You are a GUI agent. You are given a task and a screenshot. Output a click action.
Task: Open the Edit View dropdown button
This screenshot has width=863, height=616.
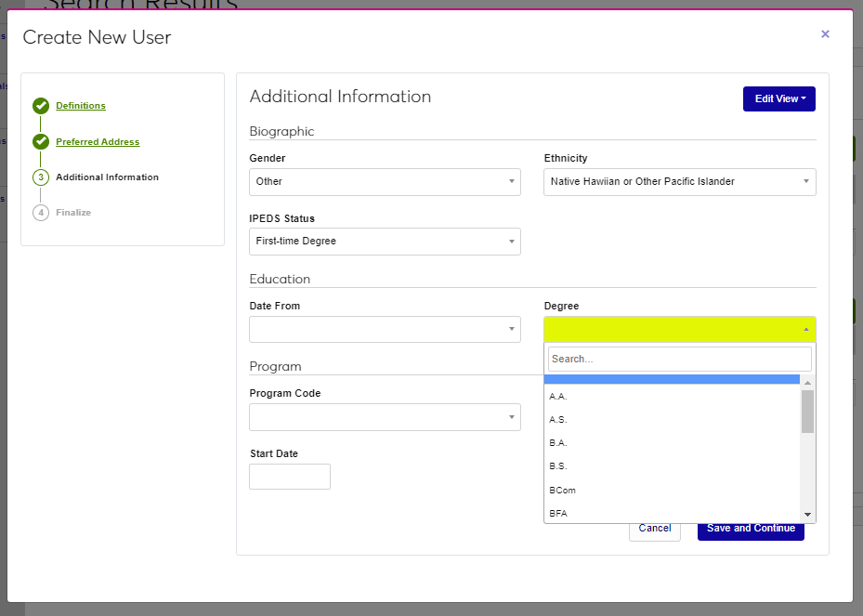tap(778, 98)
